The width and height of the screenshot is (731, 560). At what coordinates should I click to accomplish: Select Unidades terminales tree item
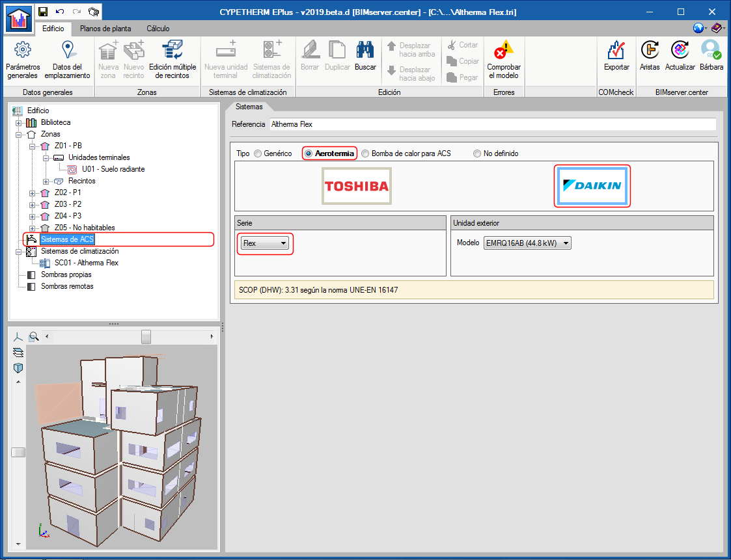point(99,157)
